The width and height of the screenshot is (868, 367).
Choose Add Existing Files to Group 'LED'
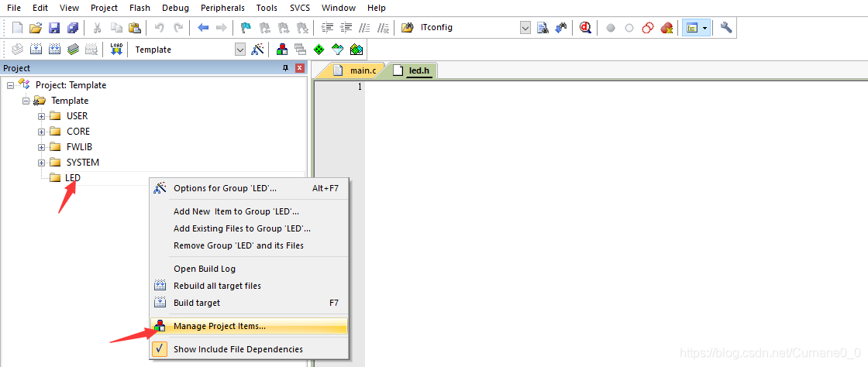tap(249, 228)
